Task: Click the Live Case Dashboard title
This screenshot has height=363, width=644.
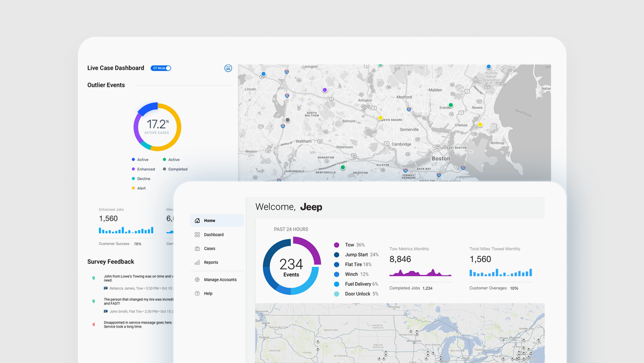Action: coord(116,68)
